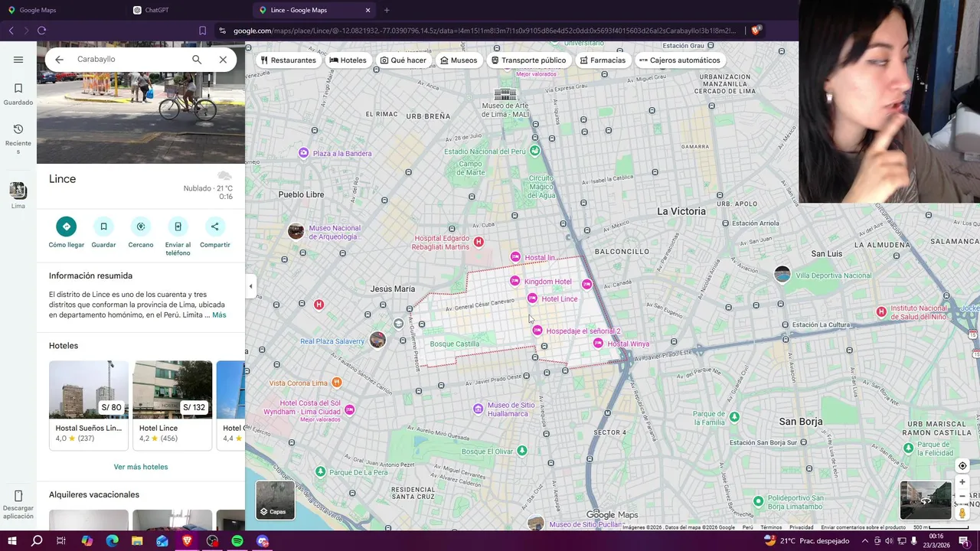The image size is (980, 551).
Task: Bookmark this page icon in address bar
Action: (202, 31)
